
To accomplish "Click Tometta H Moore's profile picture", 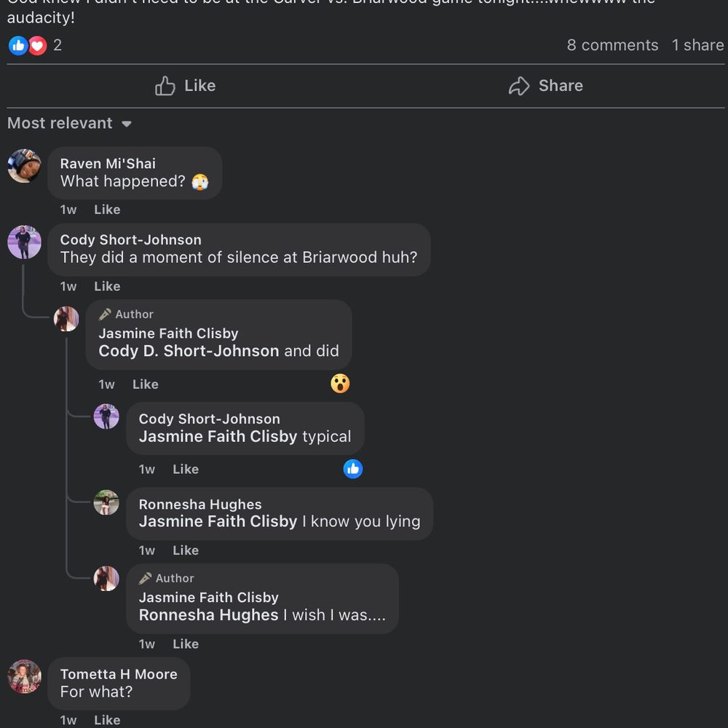I will coord(24,676).
